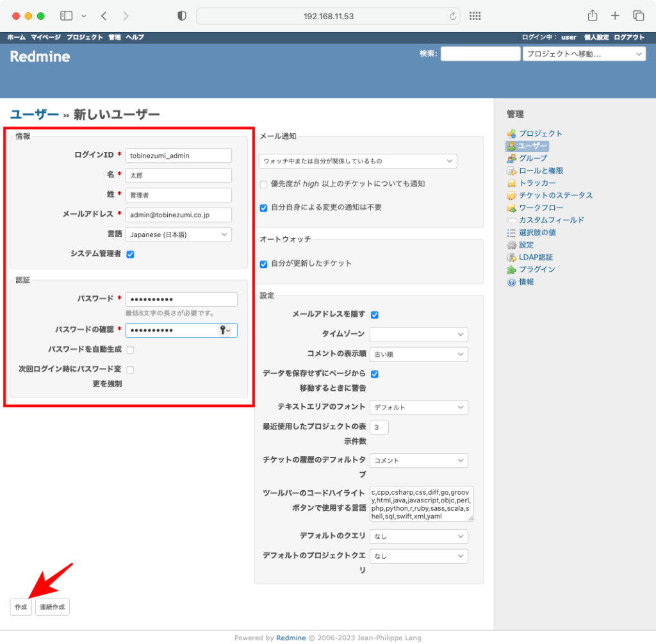Screen dimensions: 656x644
Task: Open プロジェクト in top menu
Action: click(x=85, y=37)
